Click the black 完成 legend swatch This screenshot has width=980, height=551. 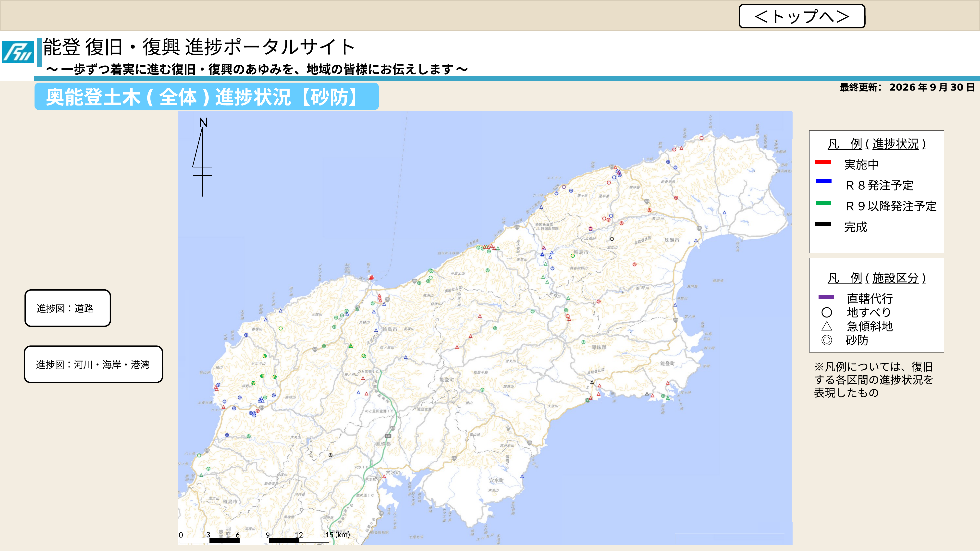[823, 224]
